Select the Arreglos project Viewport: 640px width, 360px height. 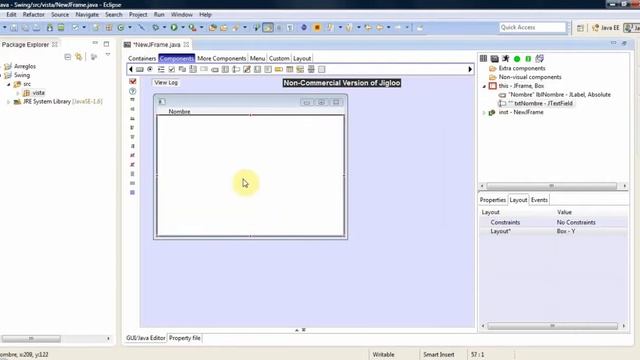tap(25, 66)
